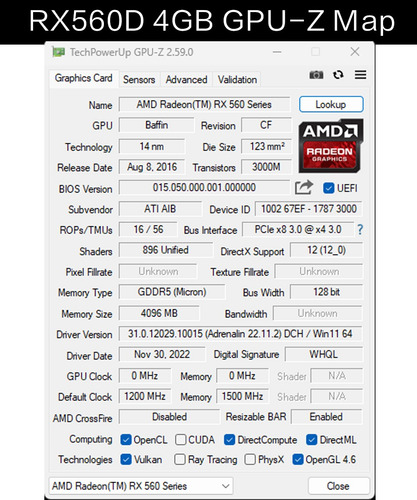Click the Die Size field 123 mm²
The width and height of the screenshot is (417, 500).
click(266, 146)
